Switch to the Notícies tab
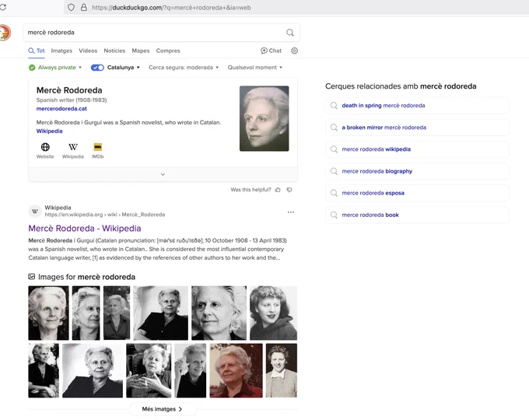Image resolution: width=529 pixels, height=420 pixels. pyautogui.click(x=114, y=51)
